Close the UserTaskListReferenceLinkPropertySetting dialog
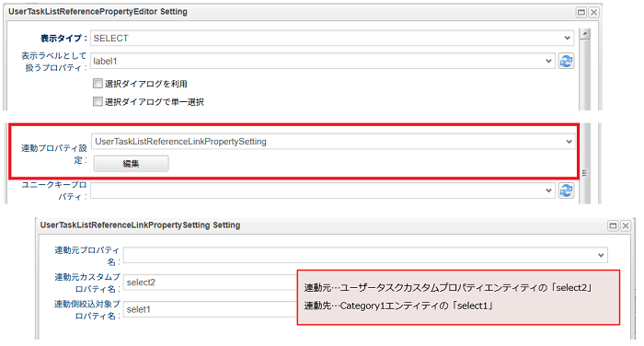The width and height of the screenshot is (644, 346). [625, 225]
